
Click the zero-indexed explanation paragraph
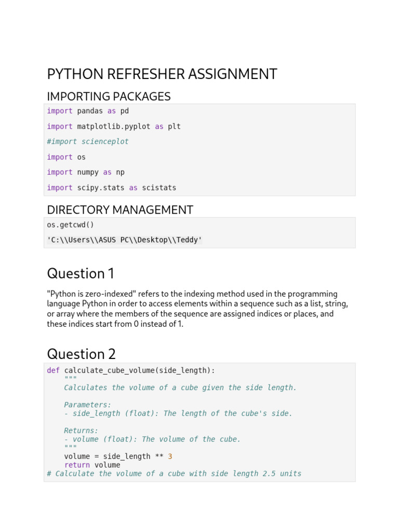[197, 309]
